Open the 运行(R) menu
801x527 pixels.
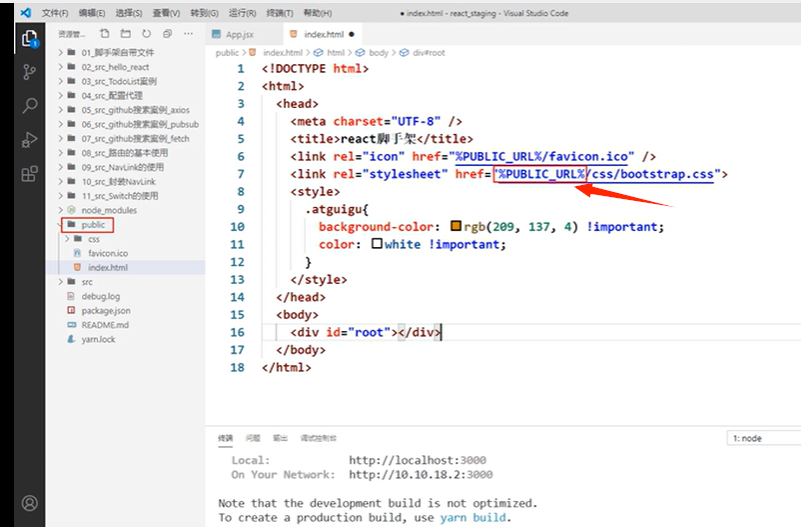(x=242, y=13)
